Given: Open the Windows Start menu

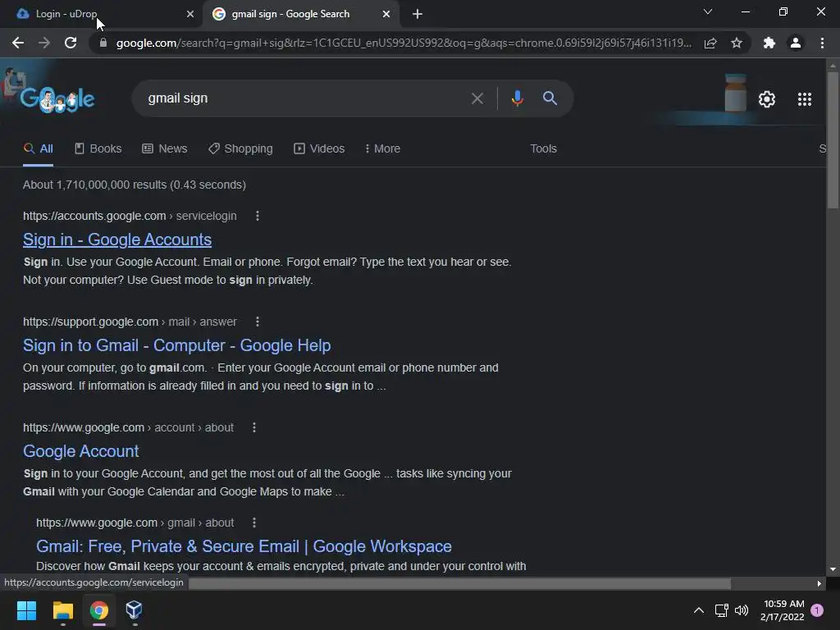Looking at the screenshot, I should point(26,610).
